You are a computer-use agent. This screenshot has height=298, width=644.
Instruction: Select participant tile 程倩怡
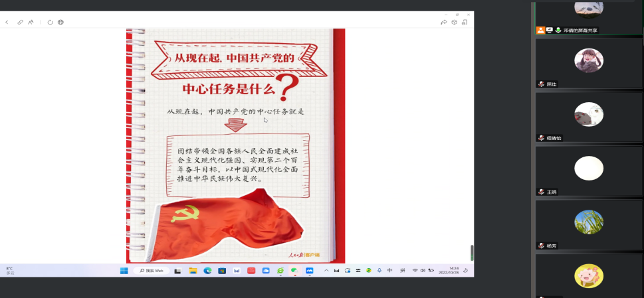pos(589,117)
